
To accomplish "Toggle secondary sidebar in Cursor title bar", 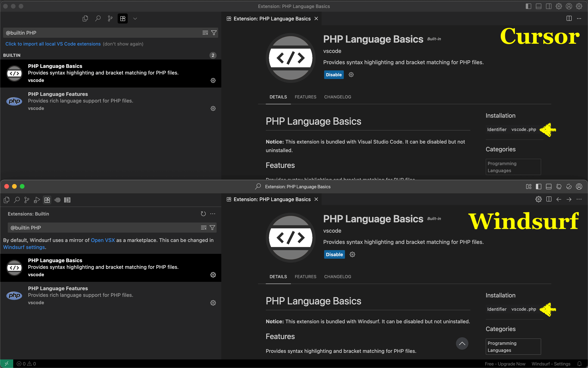I will (549, 6).
